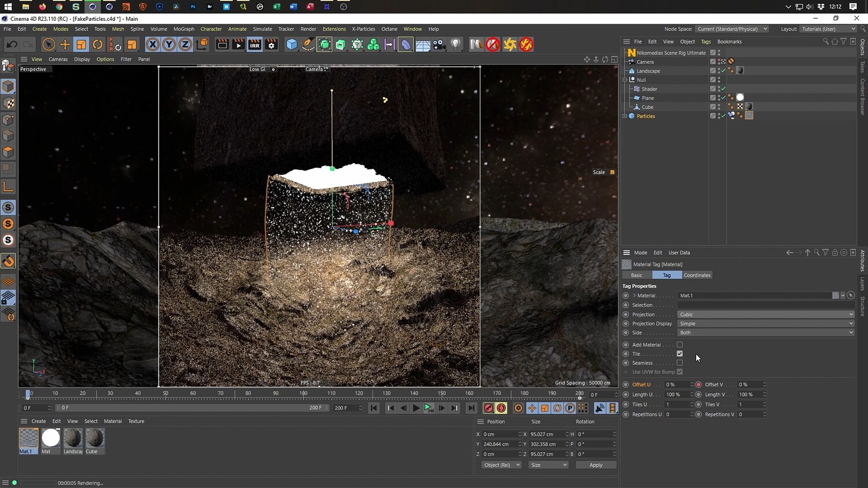Image resolution: width=868 pixels, height=488 pixels.
Task: Click the Cube primitive icon
Action: point(292,45)
